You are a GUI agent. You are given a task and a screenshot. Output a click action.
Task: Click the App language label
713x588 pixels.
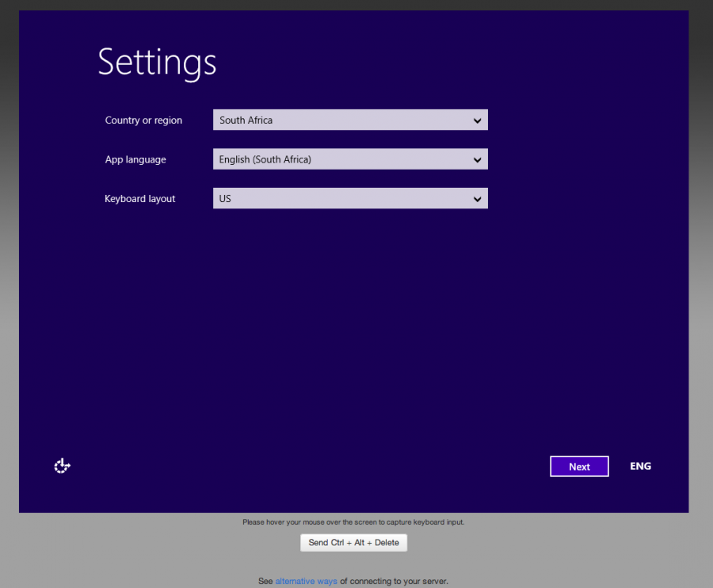point(135,159)
